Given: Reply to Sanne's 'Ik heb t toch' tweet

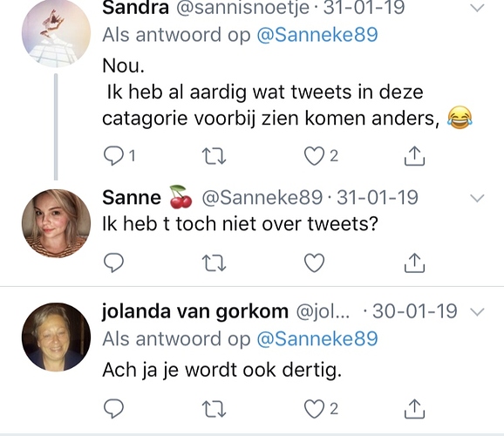Looking at the screenshot, I should 113,262.
